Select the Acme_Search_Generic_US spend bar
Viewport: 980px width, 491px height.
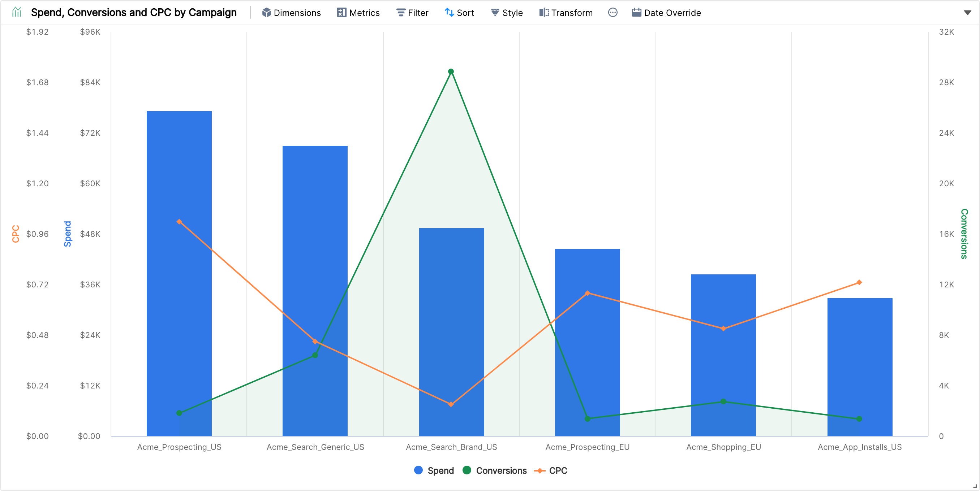315,291
